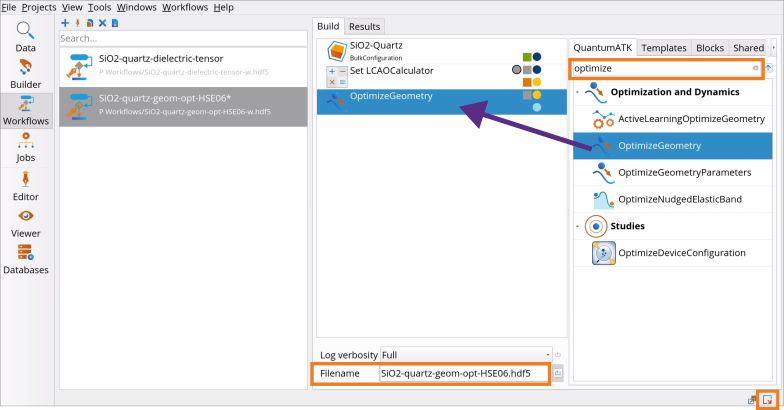The image size is (784, 410).
Task: Click the send-to icon at bottom-right corner
Action: [x=768, y=399]
